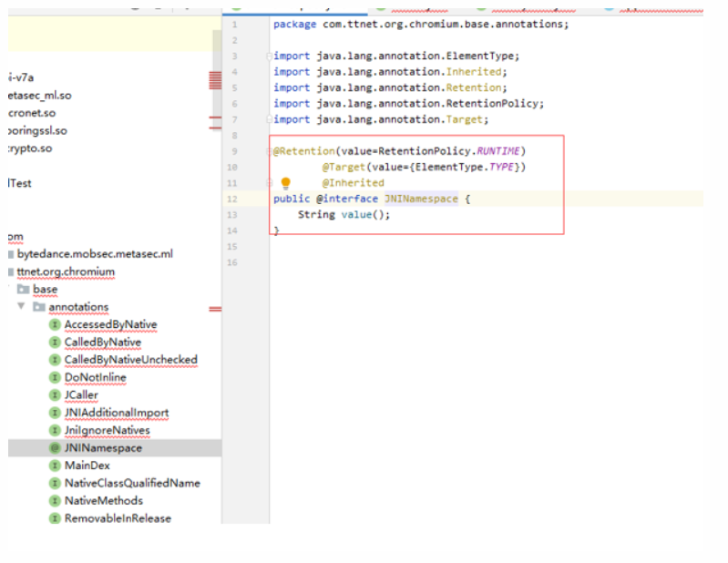Click the @Inherited annotation on line 11
The width and height of the screenshot is (728, 563).
pyautogui.click(x=353, y=183)
